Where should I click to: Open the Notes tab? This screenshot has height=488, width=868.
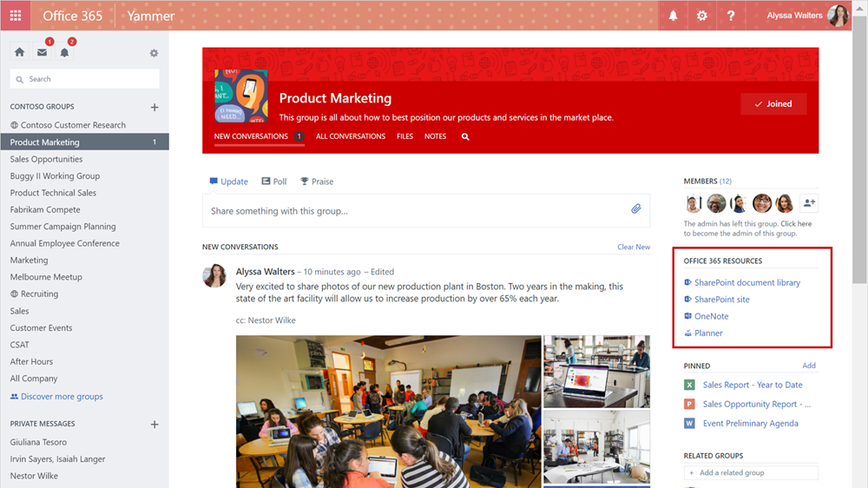point(435,136)
